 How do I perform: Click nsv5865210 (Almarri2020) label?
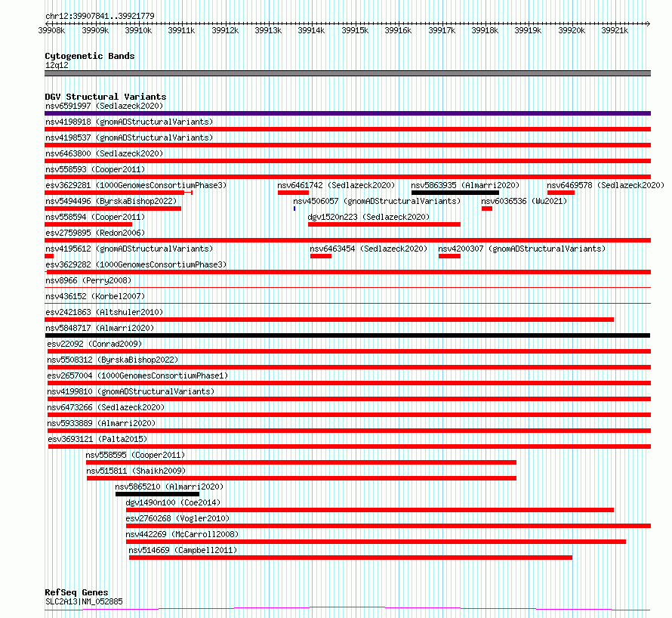point(169,487)
